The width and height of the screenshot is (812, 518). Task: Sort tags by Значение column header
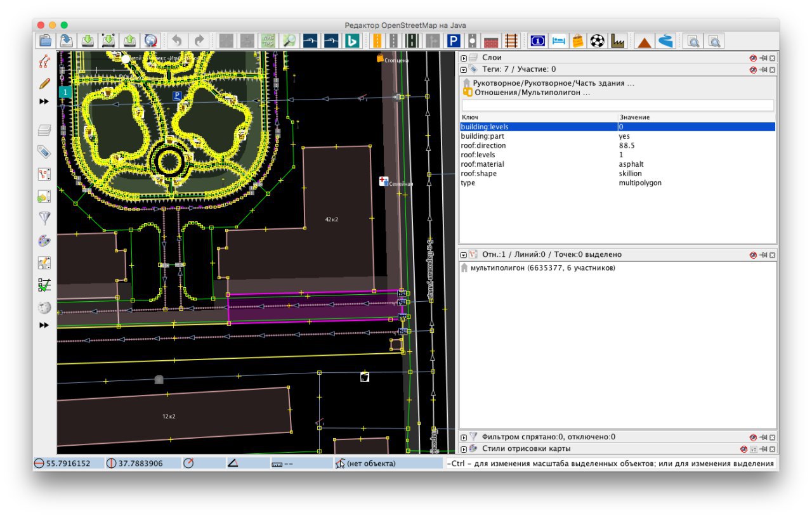click(x=697, y=117)
